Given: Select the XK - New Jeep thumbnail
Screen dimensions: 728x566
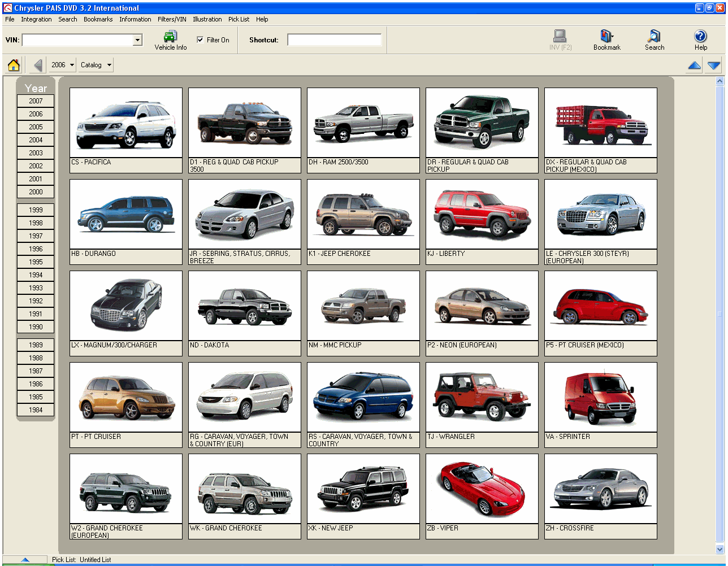Looking at the screenshot, I should (x=363, y=489).
